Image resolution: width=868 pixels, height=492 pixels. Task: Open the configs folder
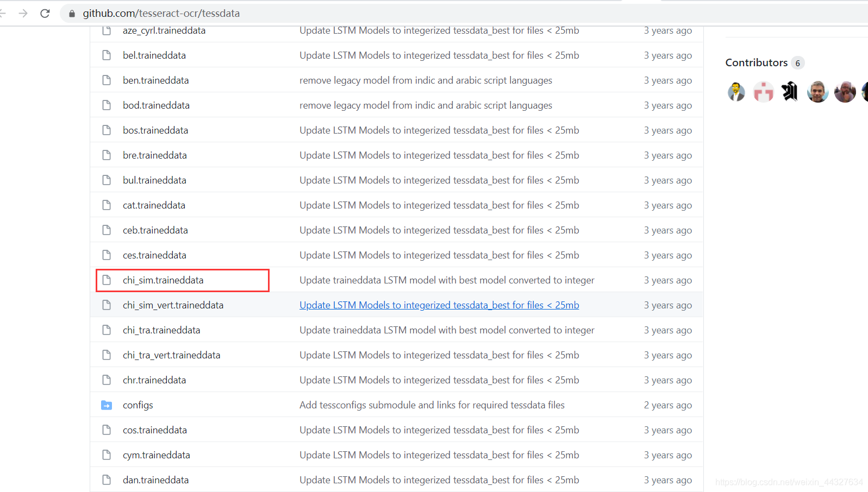(138, 405)
